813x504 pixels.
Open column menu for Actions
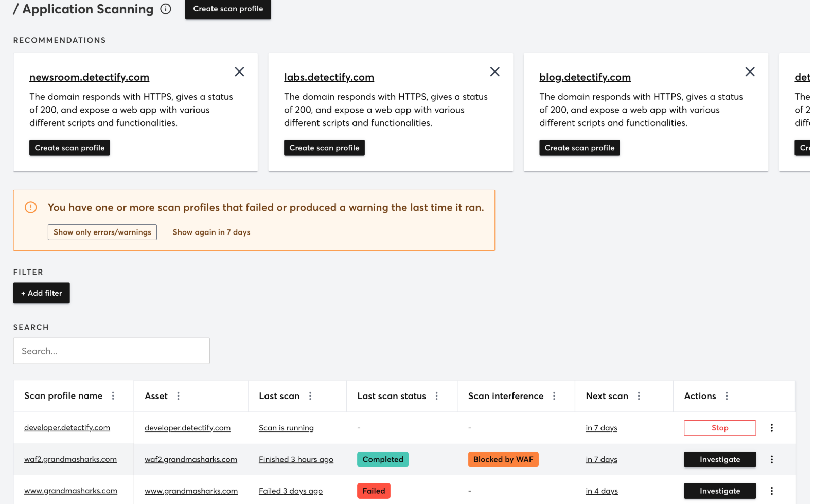coord(727,395)
